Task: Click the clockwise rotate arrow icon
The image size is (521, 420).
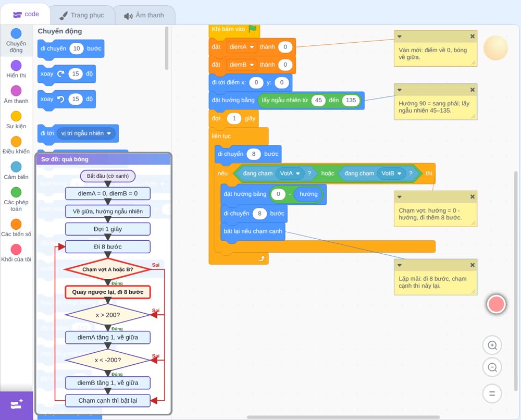Action: click(x=61, y=74)
